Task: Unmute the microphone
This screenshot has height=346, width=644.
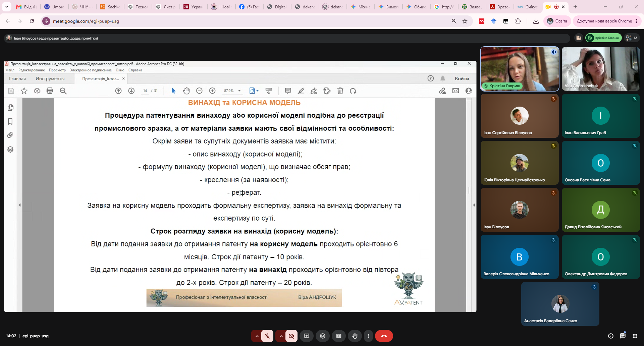Action: click(x=267, y=336)
